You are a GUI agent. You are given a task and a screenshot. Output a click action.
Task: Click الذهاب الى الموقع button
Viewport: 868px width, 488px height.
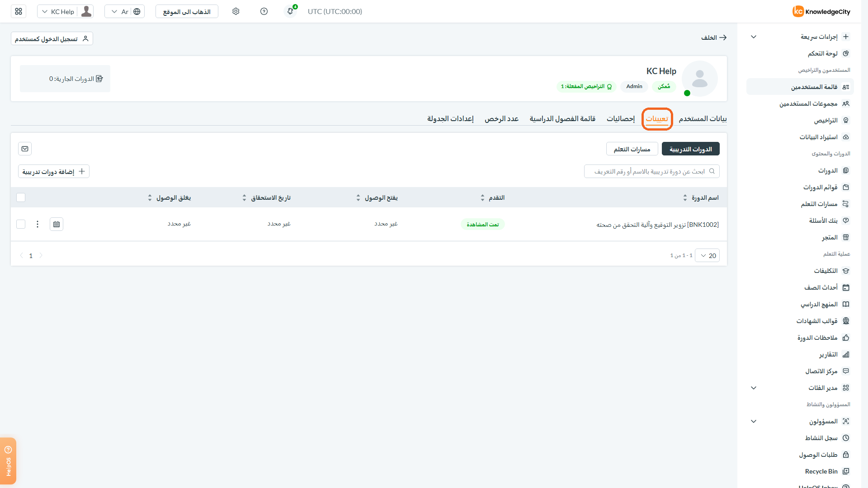click(187, 11)
